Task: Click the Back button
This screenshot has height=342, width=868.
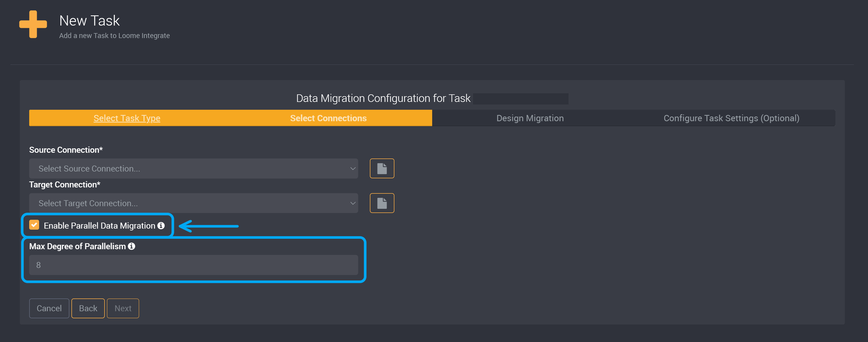Action: [x=88, y=308]
